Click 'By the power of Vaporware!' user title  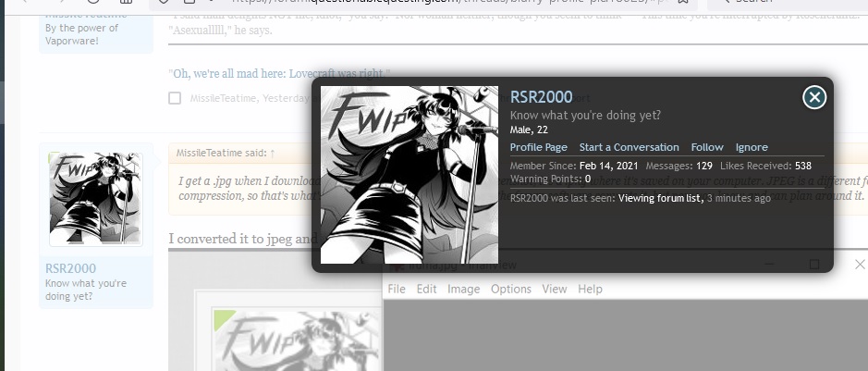tap(82, 34)
